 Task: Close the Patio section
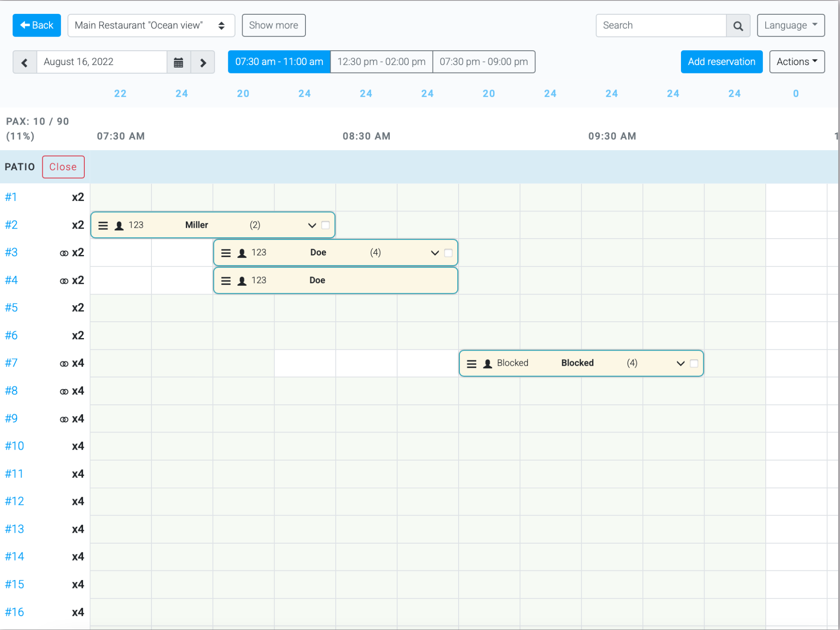point(63,167)
